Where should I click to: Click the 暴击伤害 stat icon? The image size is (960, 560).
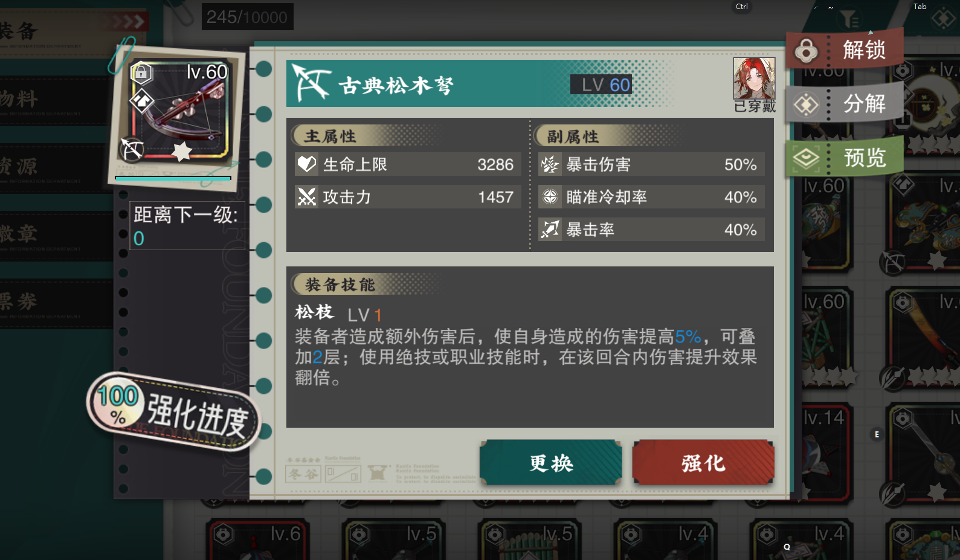pos(550,164)
